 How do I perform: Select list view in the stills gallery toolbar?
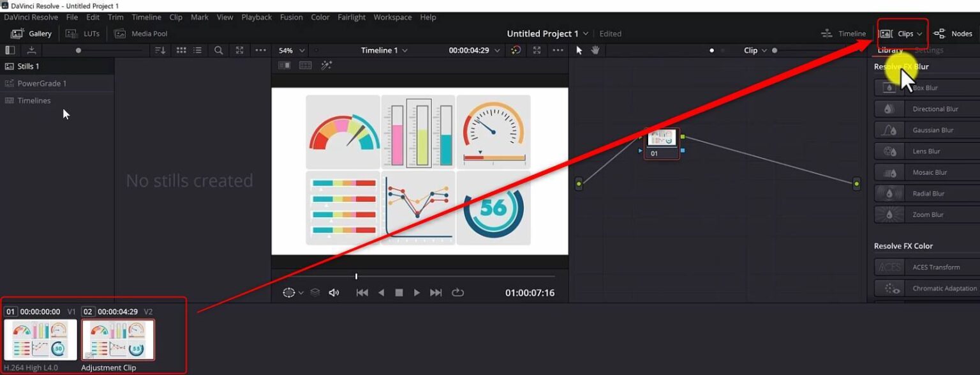pyautogui.click(x=198, y=50)
